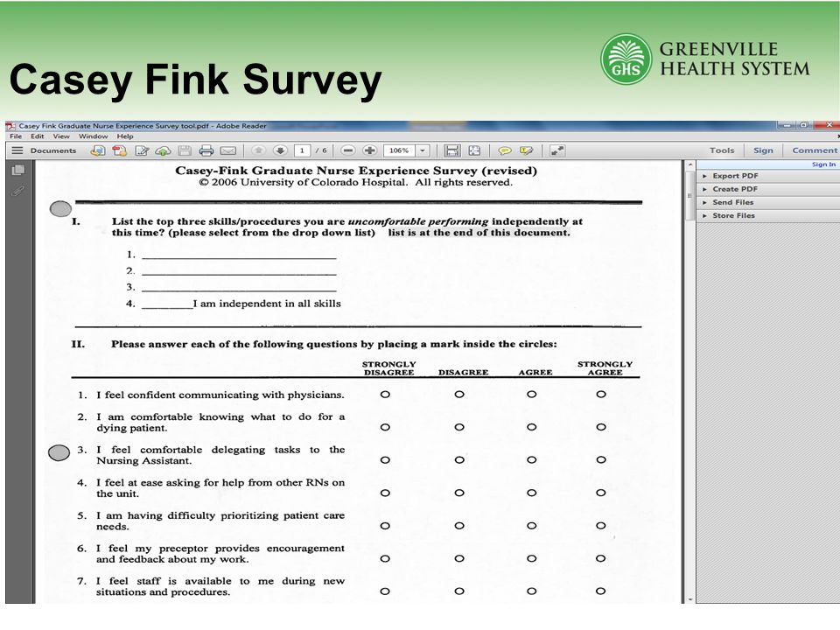This screenshot has height=630, width=840.
Task: Go to previous page with up arrow
Action: click(259, 150)
